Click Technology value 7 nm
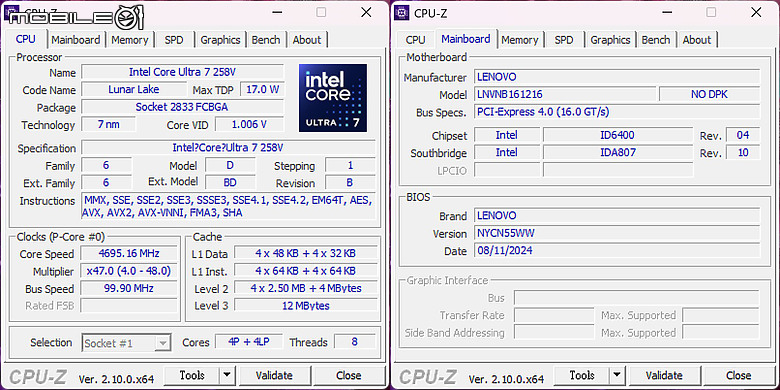The image size is (780, 390). point(108,124)
